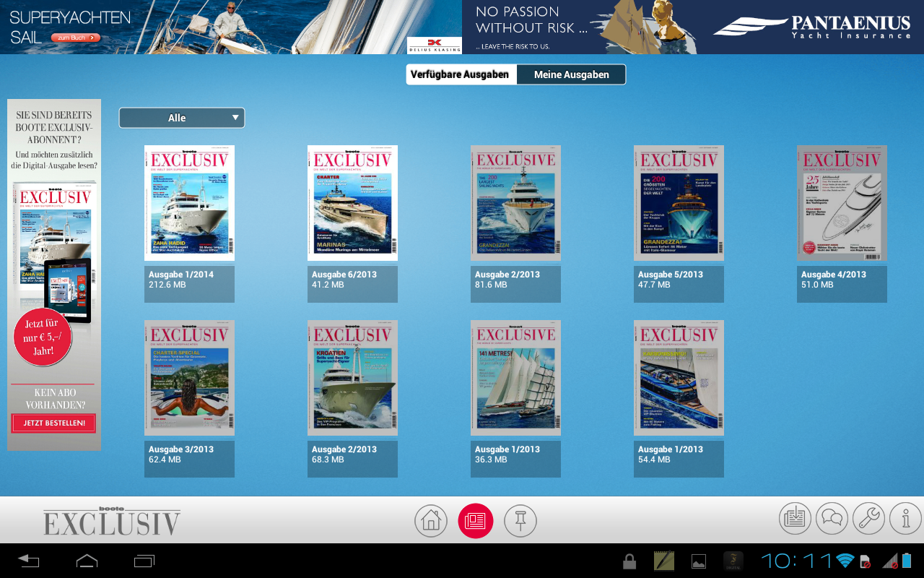Viewport: 924px width, 578px height.
Task: Tap the '68.3 MB' size text
Action: pos(328,460)
